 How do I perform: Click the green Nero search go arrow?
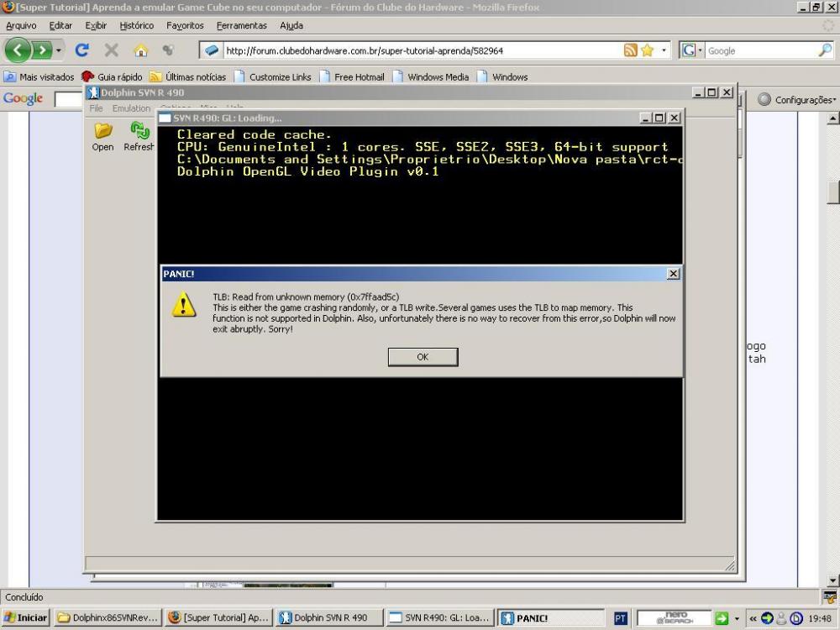pyautogui.click(x=721, y=618)
